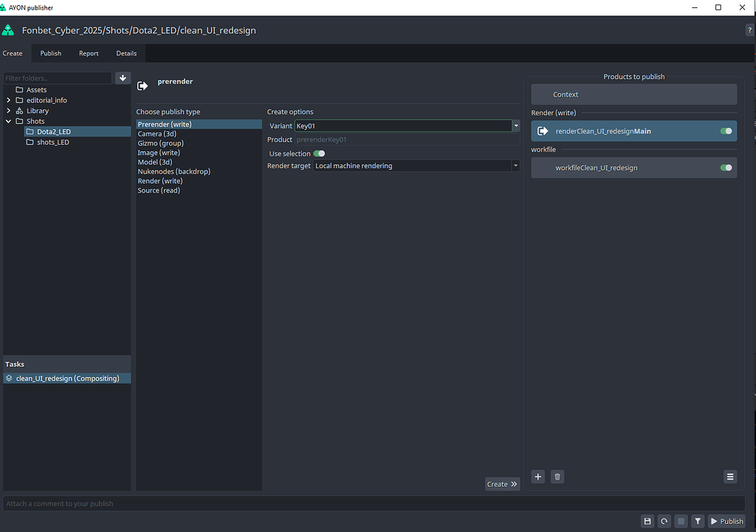Viewport: 756px width, 532px height.
Task: Click the save publish settings icon
Action: [647, 521]
